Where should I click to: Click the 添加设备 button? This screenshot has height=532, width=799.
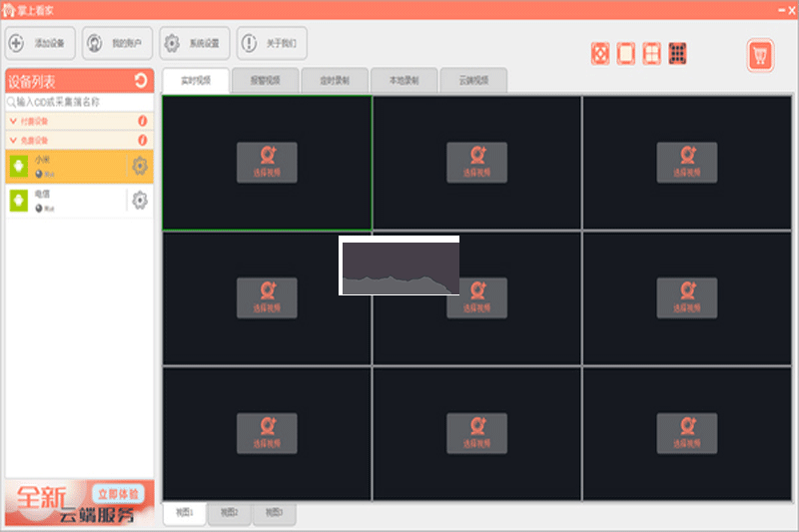41,44
